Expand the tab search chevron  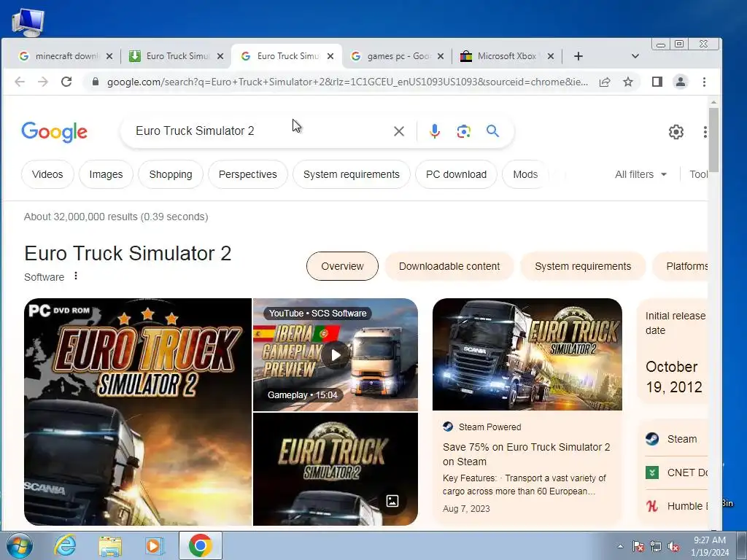635,56
